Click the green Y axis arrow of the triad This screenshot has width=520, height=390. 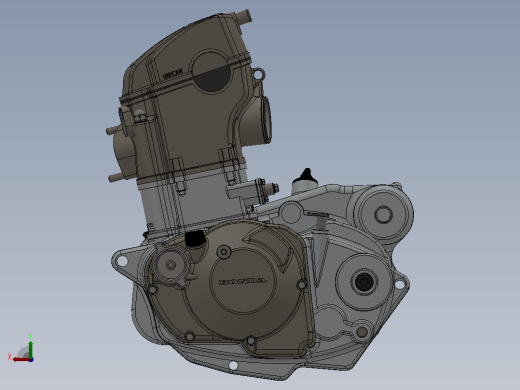30,349
